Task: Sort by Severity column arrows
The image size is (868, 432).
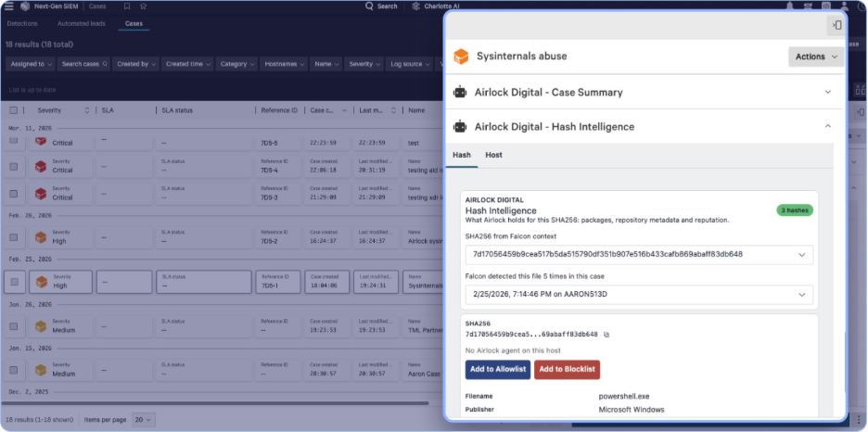Action: pos(86,110)
